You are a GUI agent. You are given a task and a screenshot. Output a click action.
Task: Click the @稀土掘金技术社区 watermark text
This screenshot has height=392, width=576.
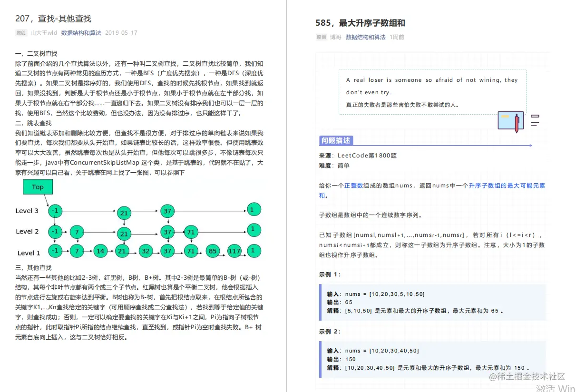tap(526, 376)
